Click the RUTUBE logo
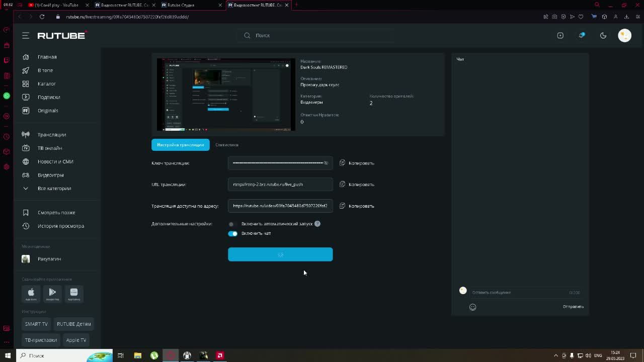This screenshot has width=644, height=362. (x=61, y=35)
